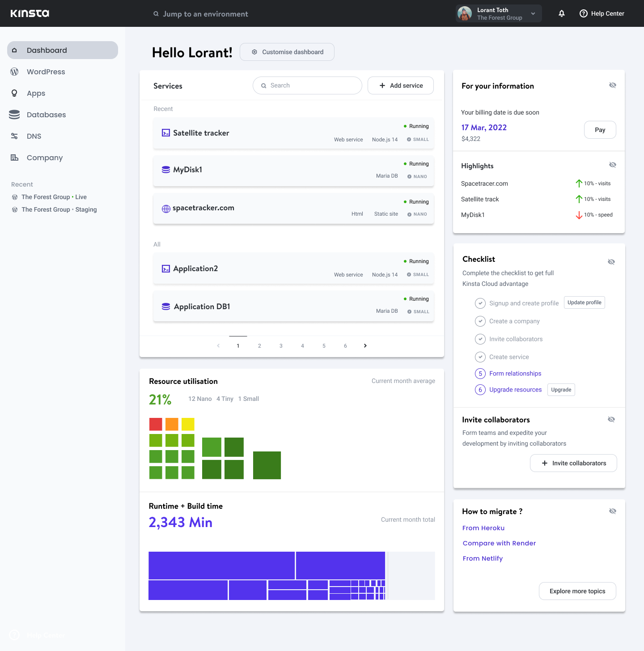This screenshot has height=651, width=644.
Task: Click the red utilisation square
Action: point(156,424)
